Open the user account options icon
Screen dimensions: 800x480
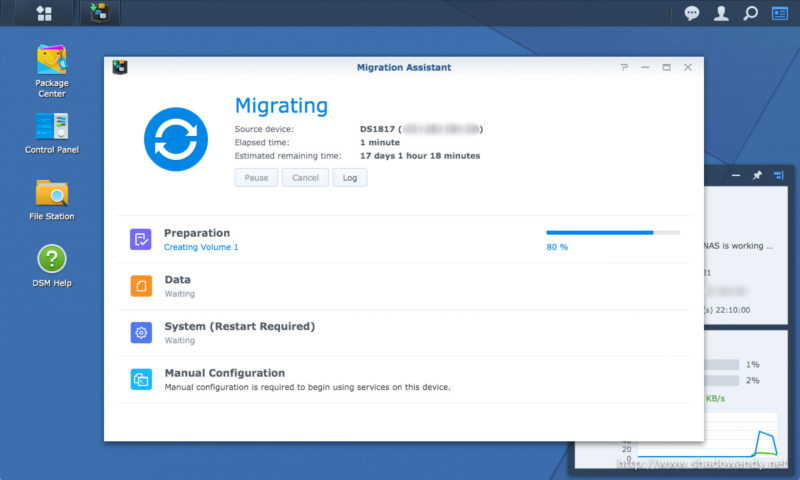click(x=721, y=13)
